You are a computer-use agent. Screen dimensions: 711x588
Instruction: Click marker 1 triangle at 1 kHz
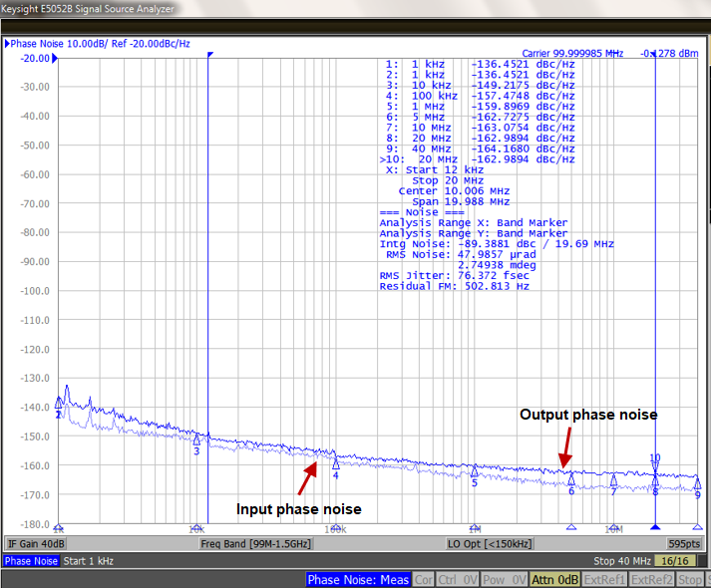pos(59,403)
